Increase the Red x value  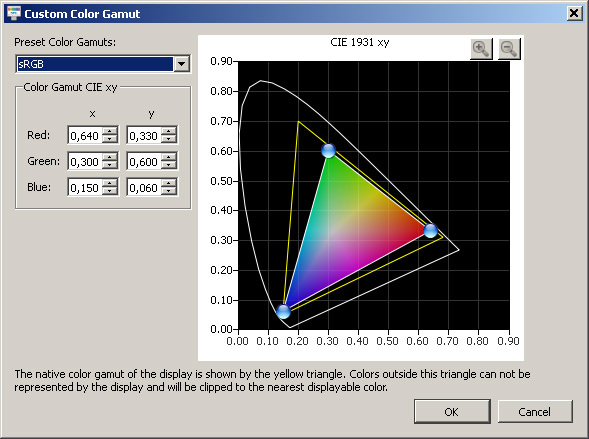[x=110, y=131]
